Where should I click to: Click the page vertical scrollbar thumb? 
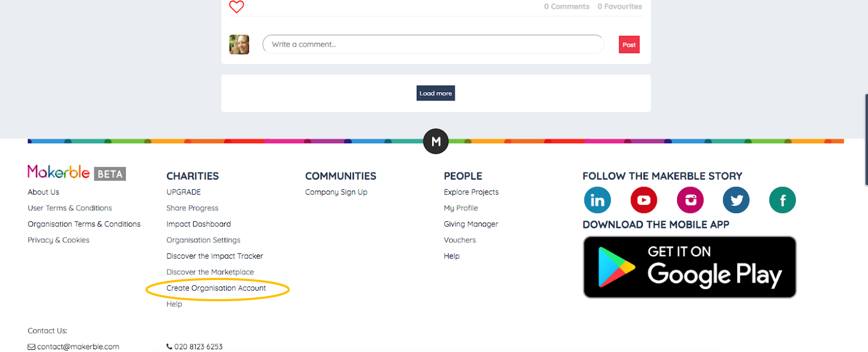pos(866,140)
